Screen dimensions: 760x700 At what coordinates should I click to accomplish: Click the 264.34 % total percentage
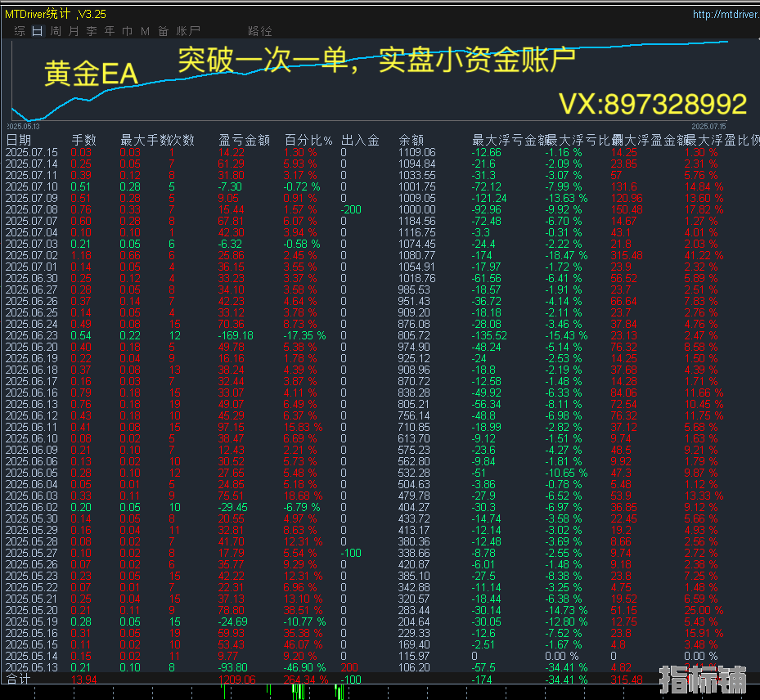(306, 680)
